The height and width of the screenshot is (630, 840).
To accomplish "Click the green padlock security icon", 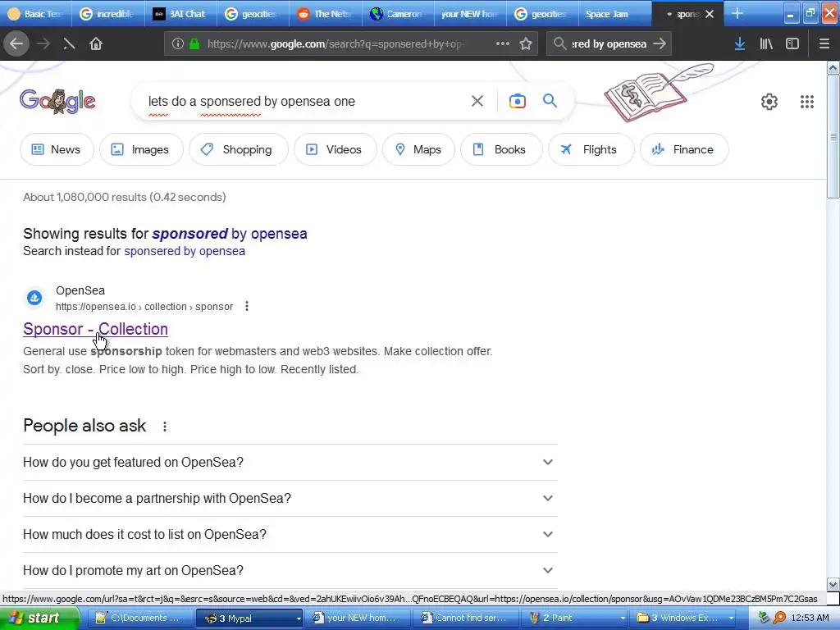I will point(194,44).
